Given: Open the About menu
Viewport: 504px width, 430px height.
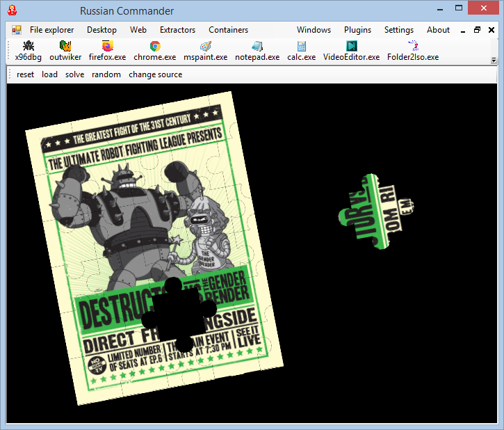Looking at the screenshot, I should pyautogui.click(x=438, y=30).
